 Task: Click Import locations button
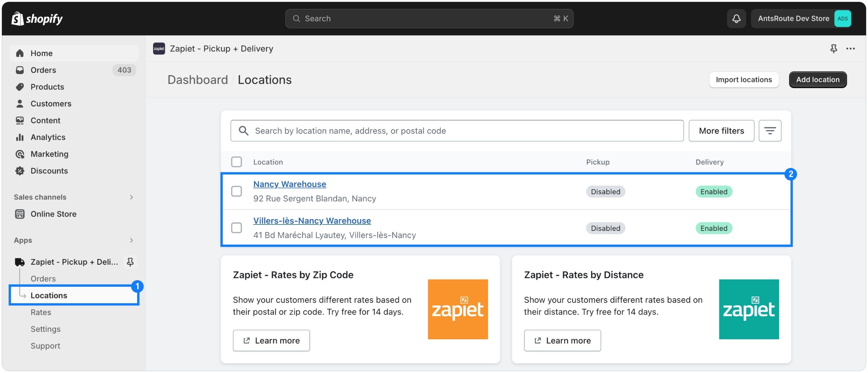point(744,79)
